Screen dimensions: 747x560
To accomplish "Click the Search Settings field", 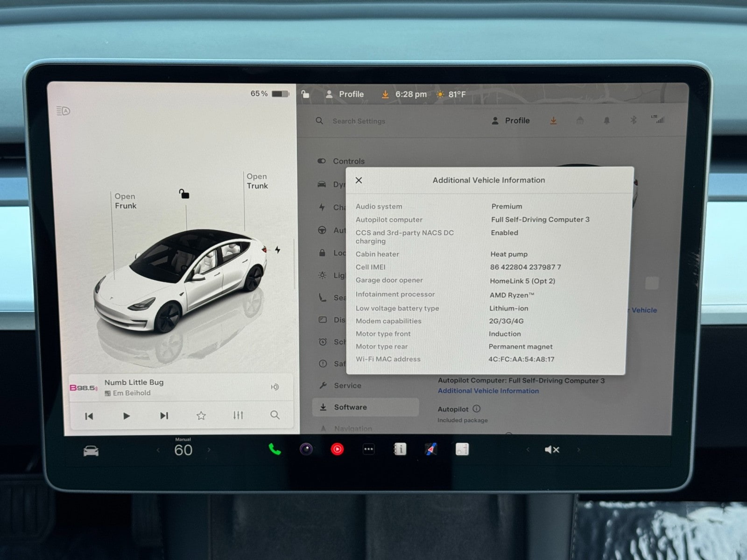I will click(359, 121).
